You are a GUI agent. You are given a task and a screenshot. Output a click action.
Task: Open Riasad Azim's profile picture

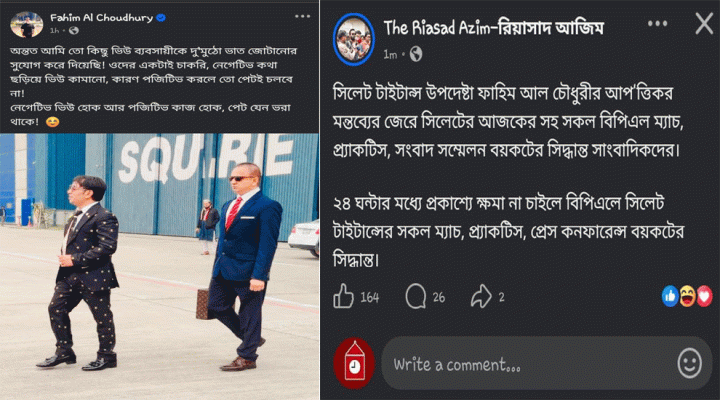[x=354, y=40]
